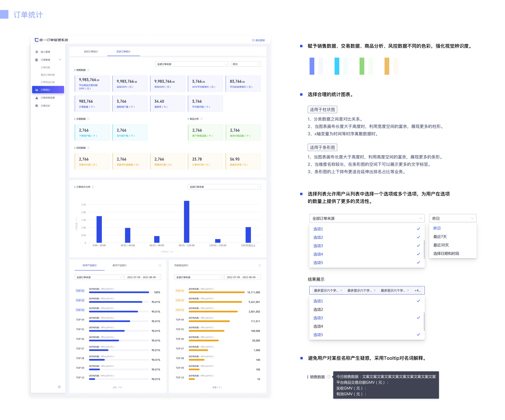Image resolution: width=505 pixels, height=420 pixels.
Task: Toggle 选项4 in results dropdown list
Action: click(x=318, y=326)
